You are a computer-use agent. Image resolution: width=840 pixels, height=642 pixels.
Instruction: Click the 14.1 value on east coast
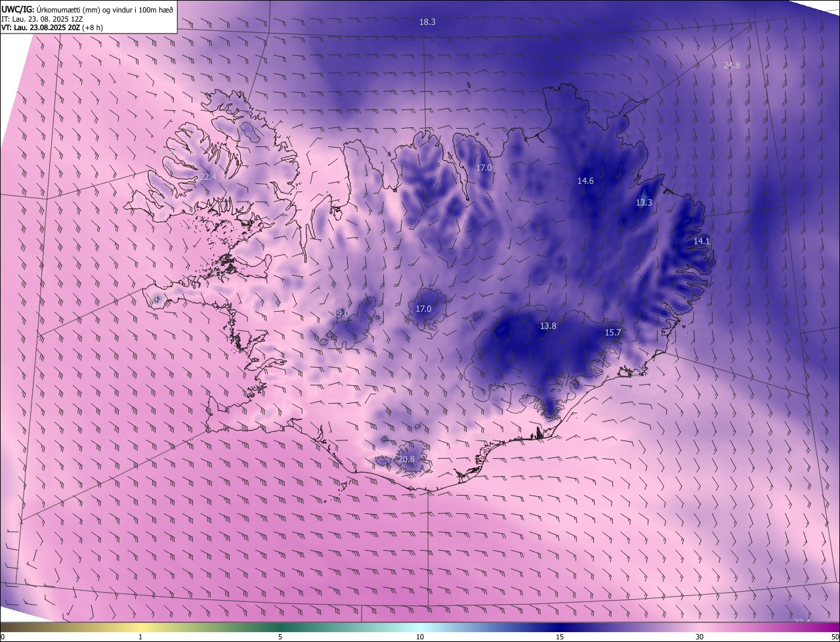point(702,241)
